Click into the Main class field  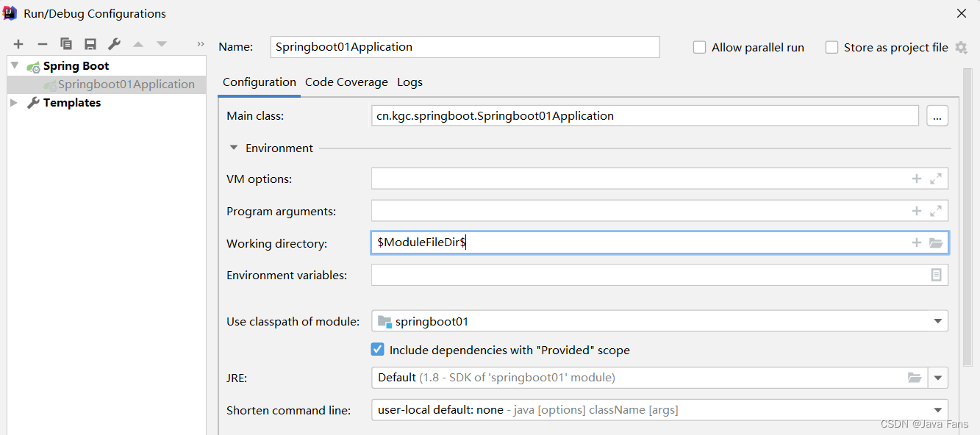(645, 115)
